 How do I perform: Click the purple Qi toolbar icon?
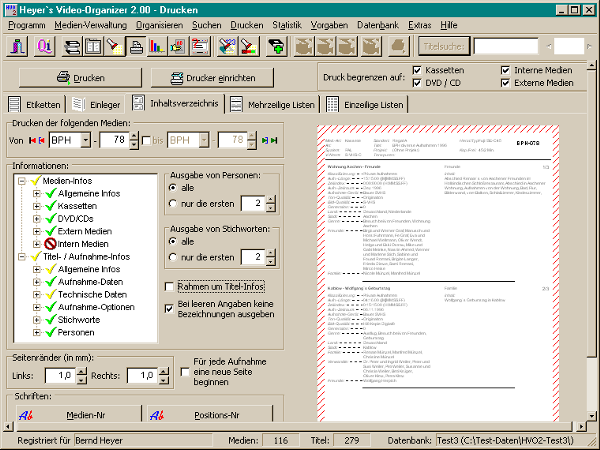pos(46,46)
